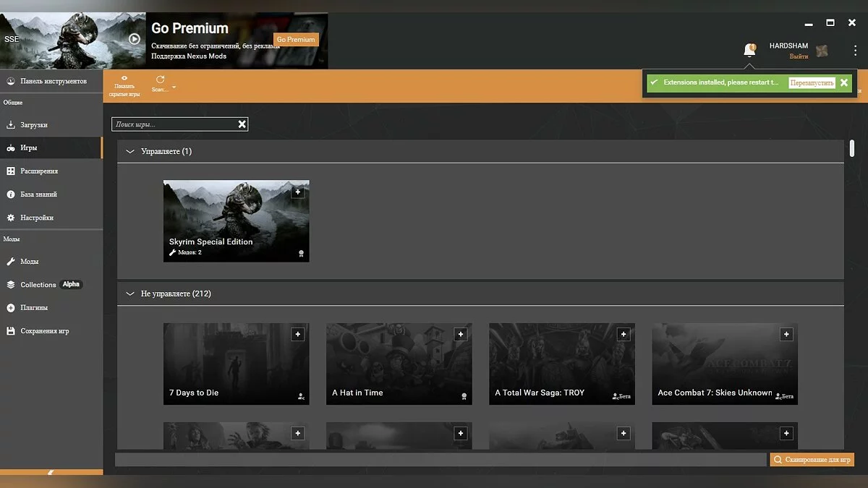The height and width of the screenshot is (488, 868).
Task: Open Расширения in the sidebar
Action: click(x=38, y=171)
